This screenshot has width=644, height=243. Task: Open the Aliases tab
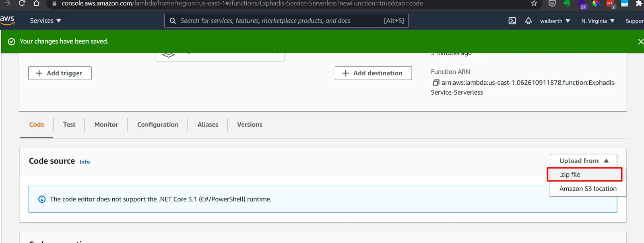[208, 125]
